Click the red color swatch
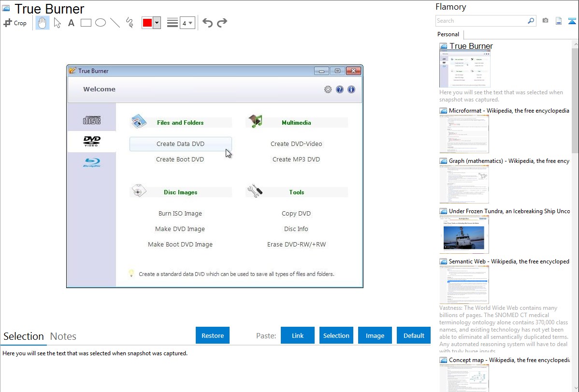The width and height of the screenshot is (579, 392). click(147, 23)
